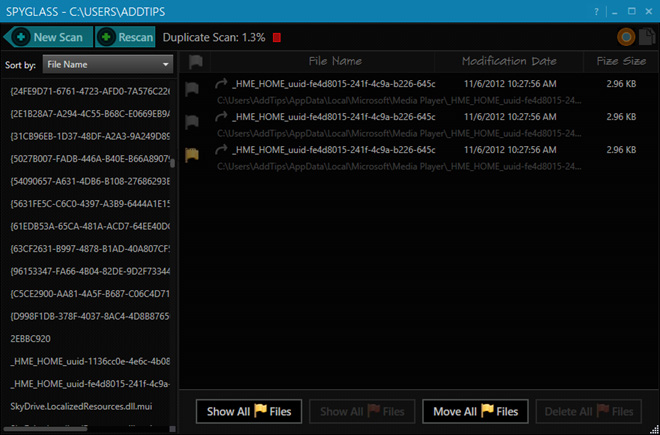Screen dimensions: 660x435
Task: Click the first row's 2.96 KB size
Action: (621, 84)
